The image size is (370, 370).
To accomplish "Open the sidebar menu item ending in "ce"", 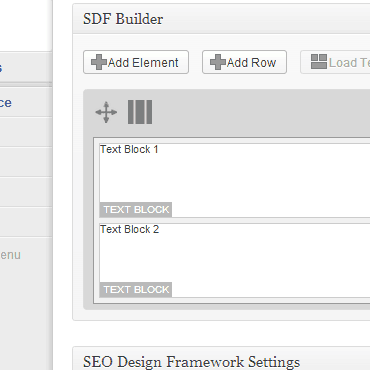I will tap(26, 102).
